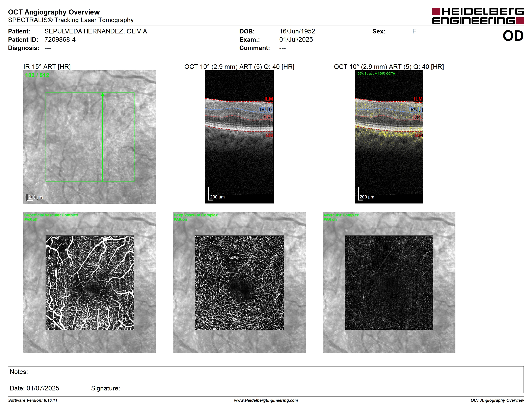Click the Signature field
Screen dimensions: 532x411
point(105,388)
